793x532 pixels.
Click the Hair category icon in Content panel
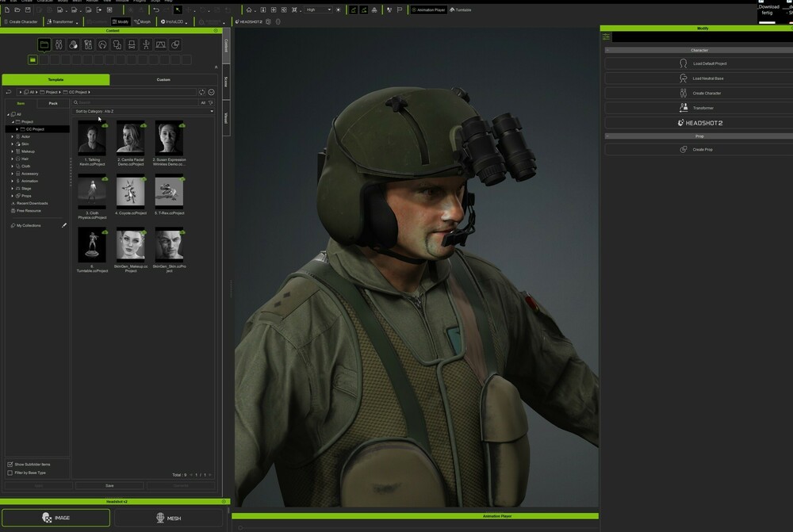(102, 45)
